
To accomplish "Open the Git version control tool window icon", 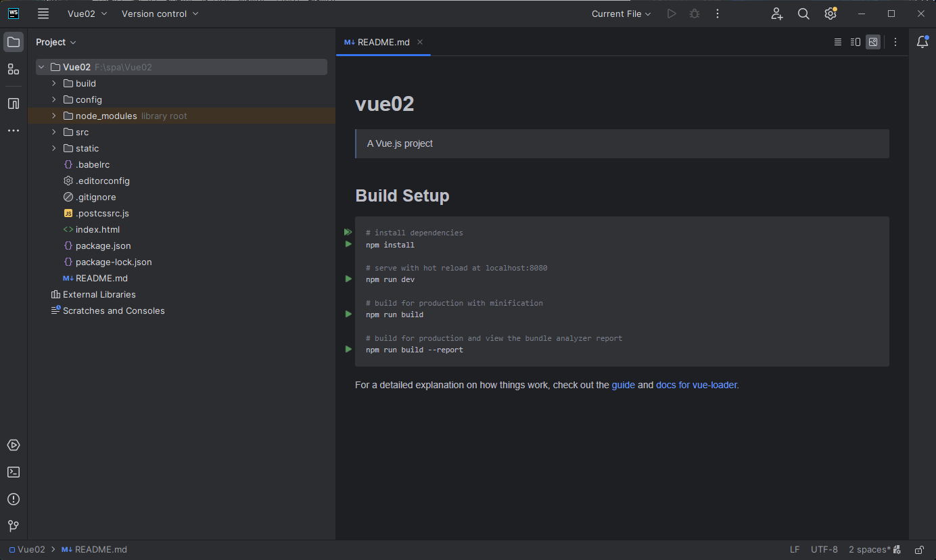I will pyautogui.click(x=14, y=526).
